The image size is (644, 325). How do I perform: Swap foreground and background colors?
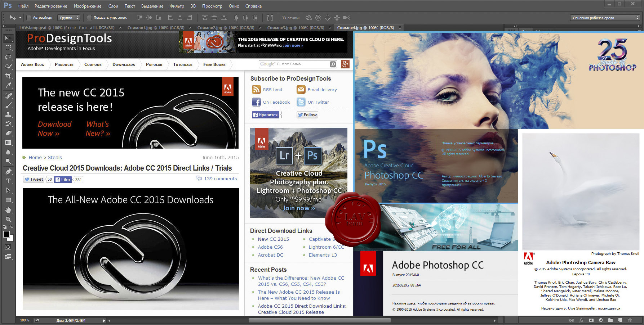click(x=12, y=227)
